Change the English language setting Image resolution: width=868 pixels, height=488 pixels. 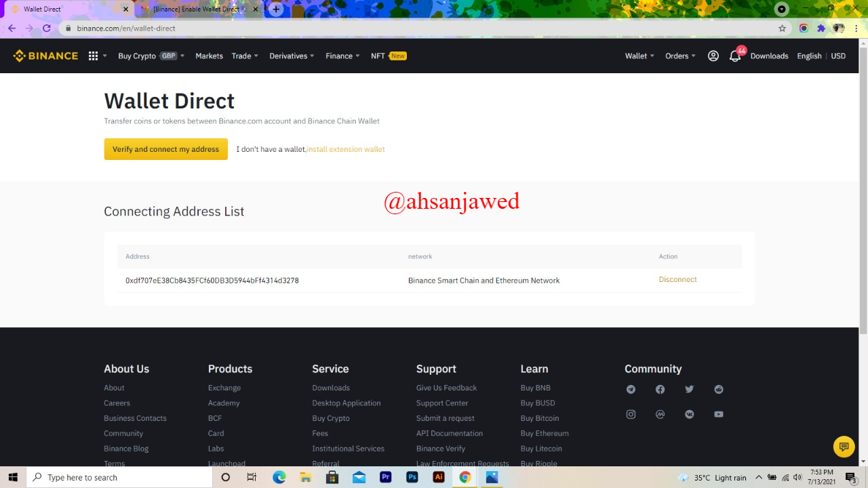(x=809, y=56)
